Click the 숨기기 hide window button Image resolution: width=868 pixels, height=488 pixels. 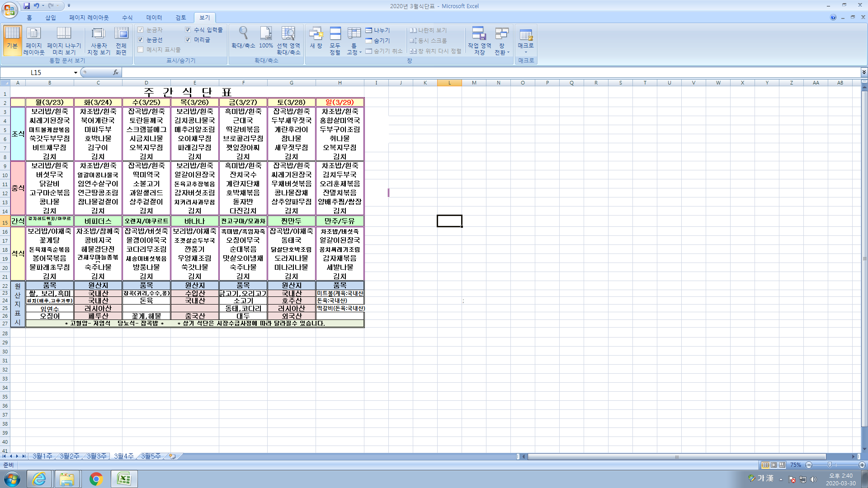[x=378, y=41]
